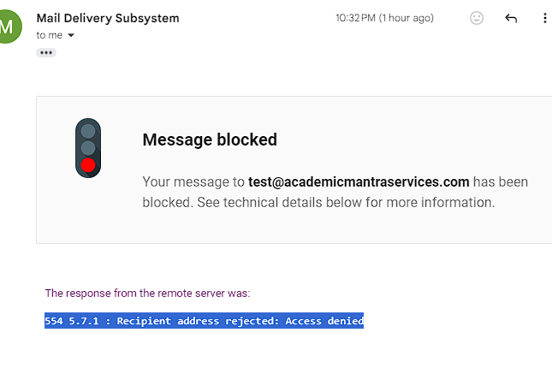Click the Mail Delivery Subsystem sender name

[108, 18]
